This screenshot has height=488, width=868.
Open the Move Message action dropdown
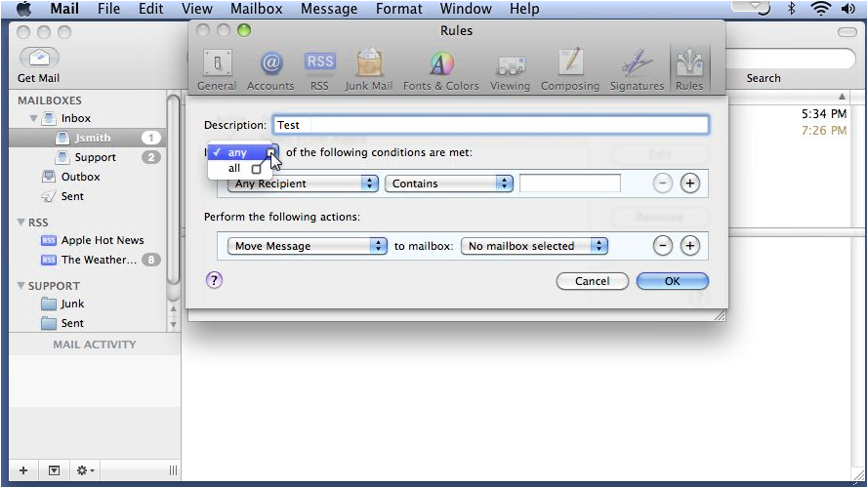pyautogui.click(x=308, y=246)
